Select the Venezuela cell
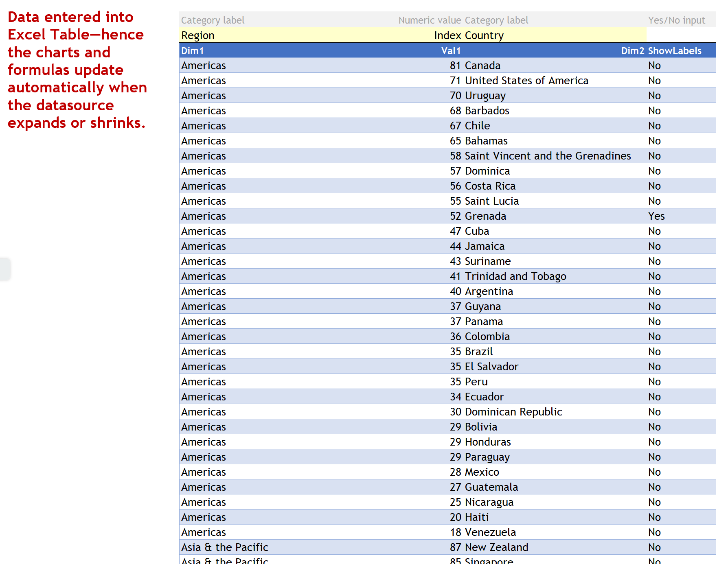This screenshot has width=728, height=564. click(x=555, y=532)
